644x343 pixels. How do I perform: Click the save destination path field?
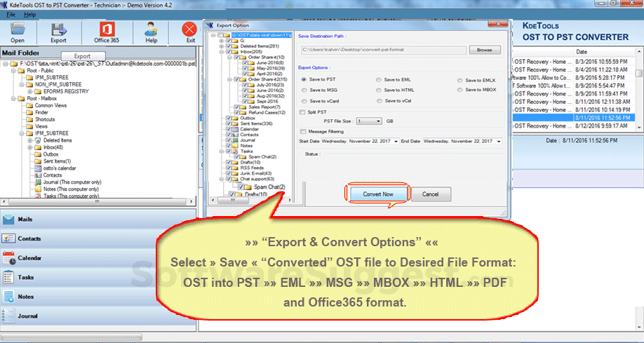[384, 50]
